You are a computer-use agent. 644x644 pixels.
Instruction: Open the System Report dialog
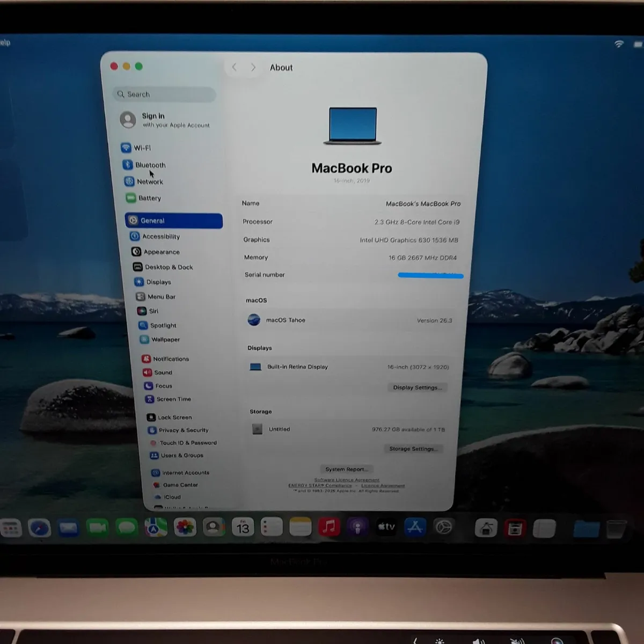[x=347, y=469]
